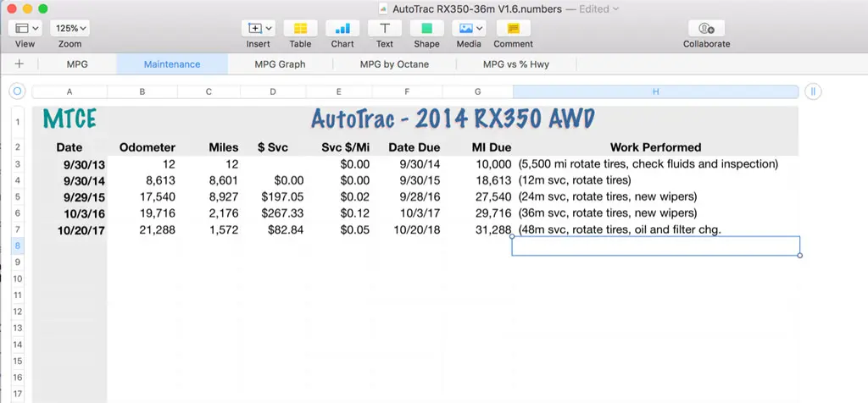Open the View options menu

pos(25,28)
